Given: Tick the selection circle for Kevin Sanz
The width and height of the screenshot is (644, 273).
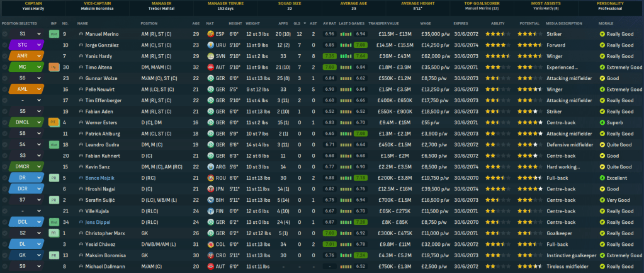Looking at the screenshot, I should click(5, 166).
